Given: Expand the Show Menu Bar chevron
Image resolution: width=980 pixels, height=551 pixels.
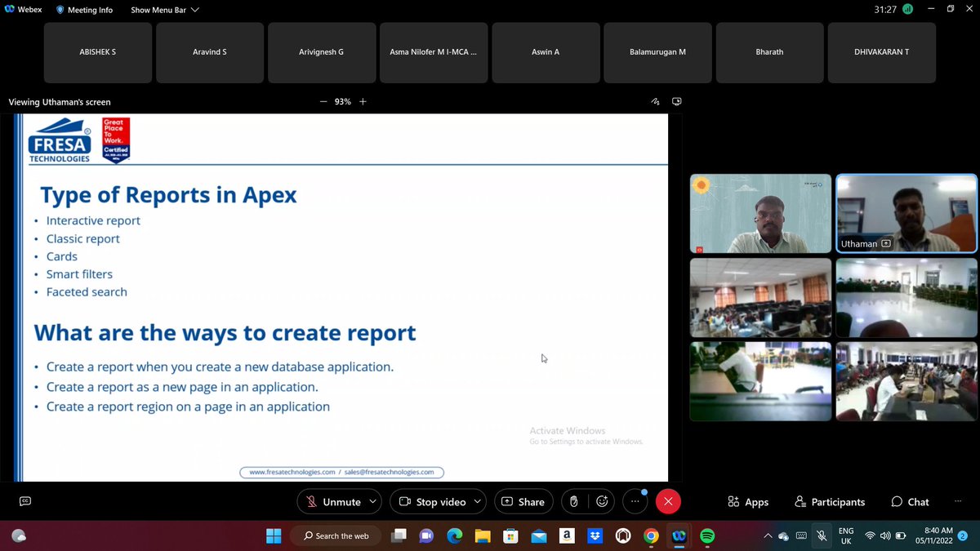Looking at the screenshot, I should point(194,10).
